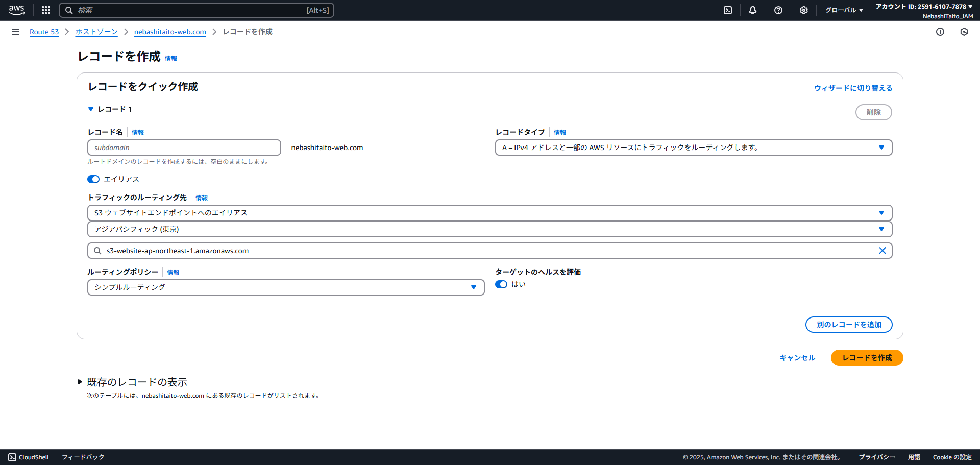This screenshot has width=980, height=465.
Task: Open the hamburger navigation menu
Action: pos(16,32)
